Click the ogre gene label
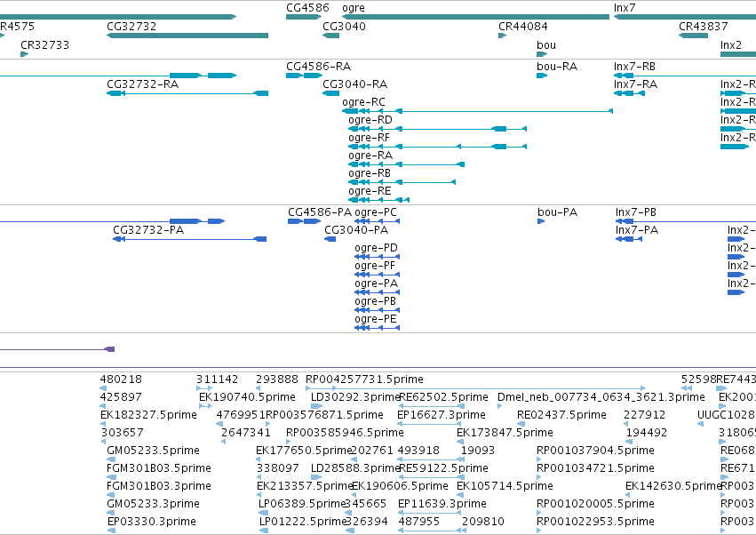 pos(354,8)
